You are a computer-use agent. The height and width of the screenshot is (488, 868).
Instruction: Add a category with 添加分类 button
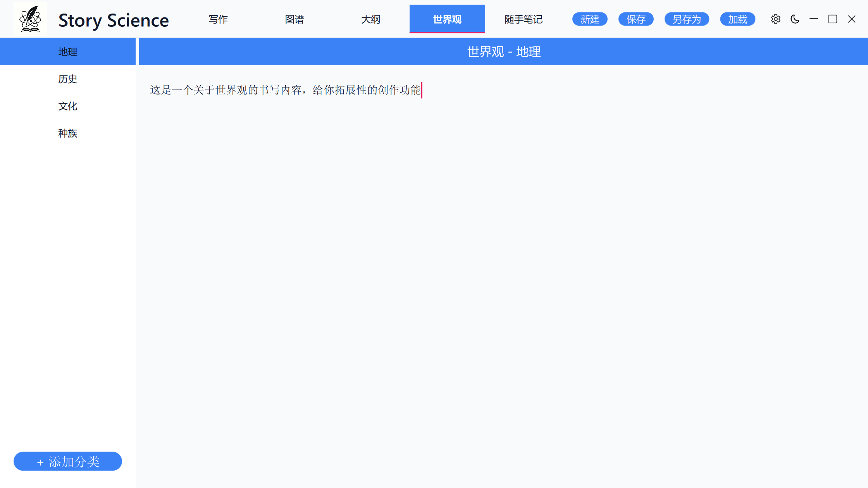(x=68, y=461)
